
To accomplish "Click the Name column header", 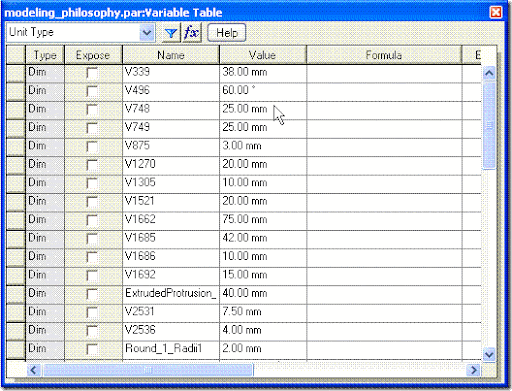I will 171,55.
